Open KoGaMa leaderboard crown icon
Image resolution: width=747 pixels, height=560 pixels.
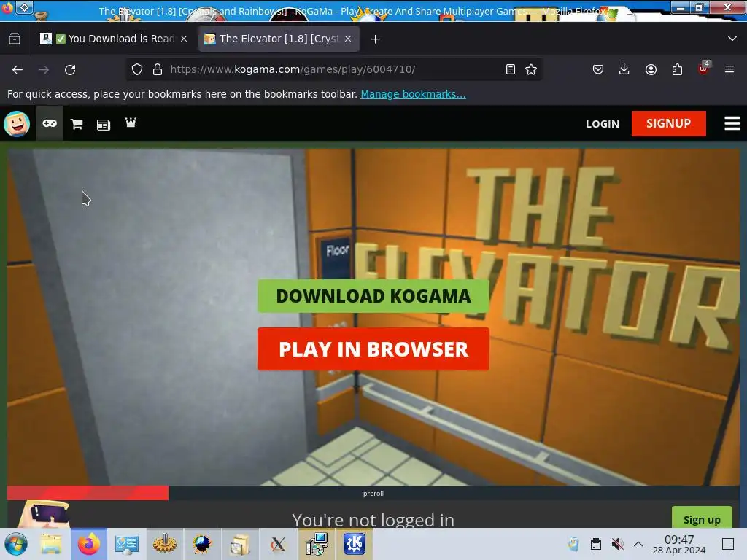pyautogui.click(x=131, y=122)
